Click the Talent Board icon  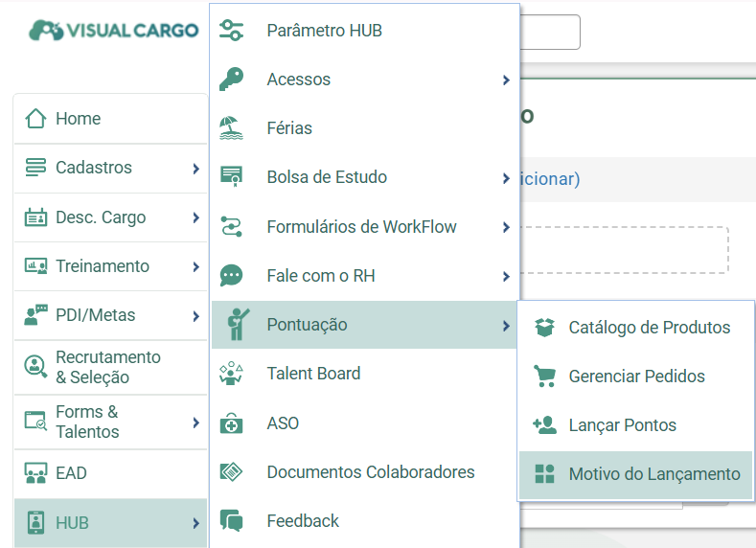click(231, 374)
